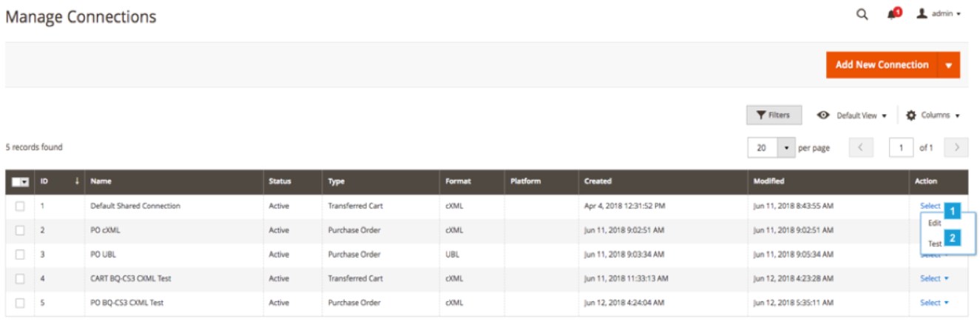Click the current page number field

coord(901,147)
